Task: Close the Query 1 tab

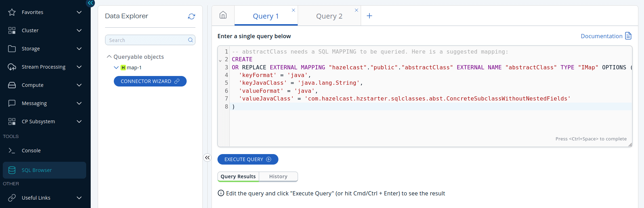Action: coord(293,10)
